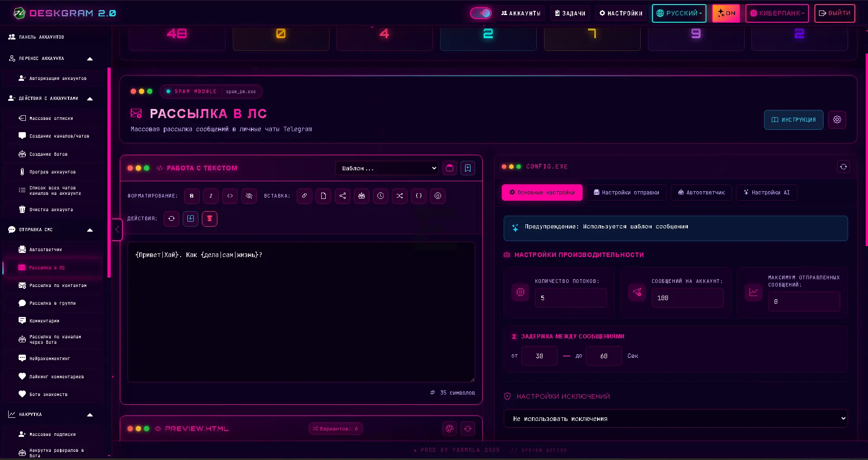Click the sidebar pink vertical scrollbar
The image size is (868, 460).
tap(109, 173)
